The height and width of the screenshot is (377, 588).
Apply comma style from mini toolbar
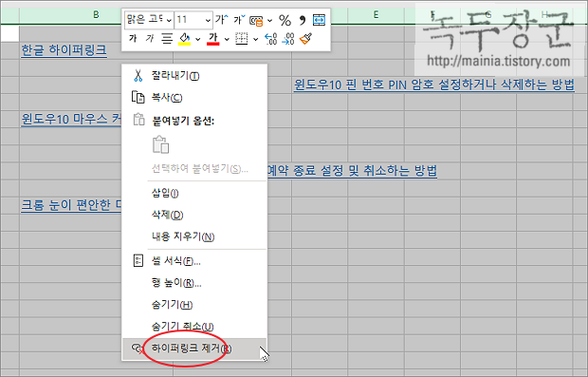pos(303,20)
